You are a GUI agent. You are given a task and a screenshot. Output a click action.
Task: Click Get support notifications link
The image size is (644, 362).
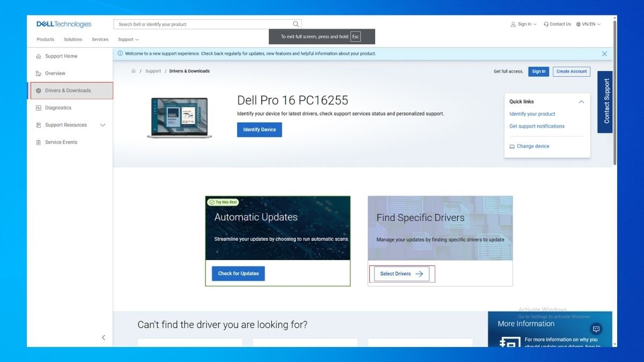click(x=537, y=126)
